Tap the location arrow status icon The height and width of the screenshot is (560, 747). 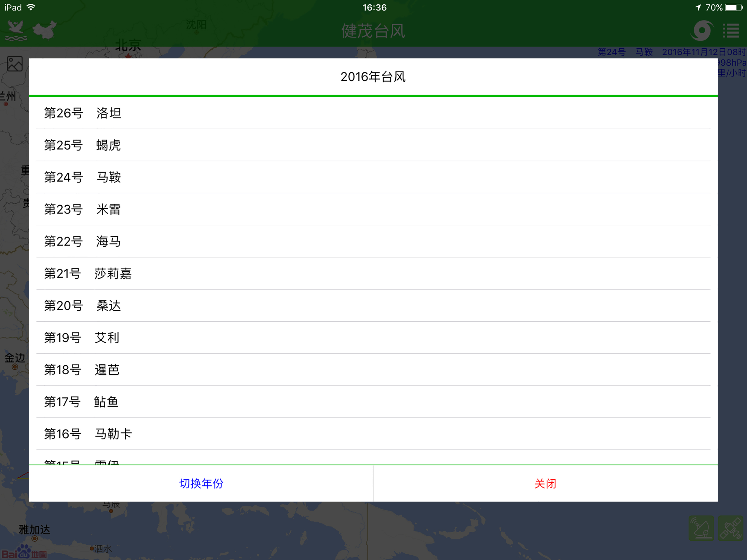point(698,7)
